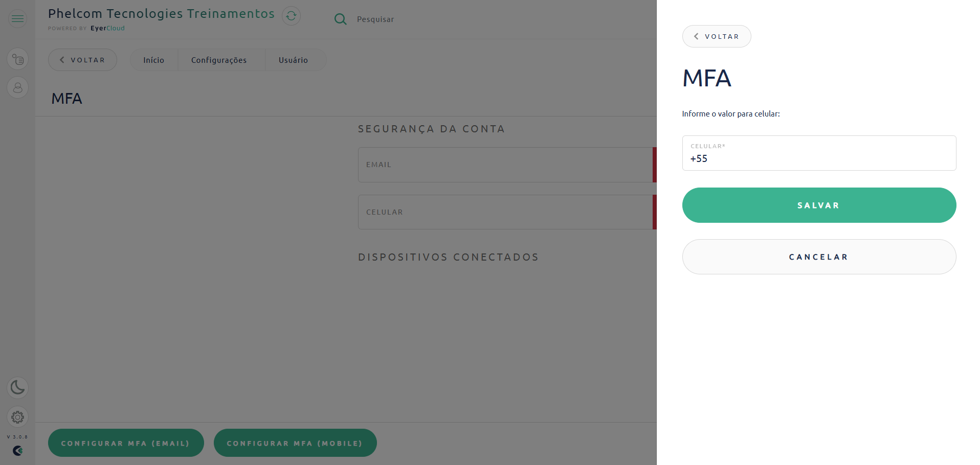The height and width of the screenshot is (465, 980).
Task: Open the user profile sidebar icon
Action: 17,87
